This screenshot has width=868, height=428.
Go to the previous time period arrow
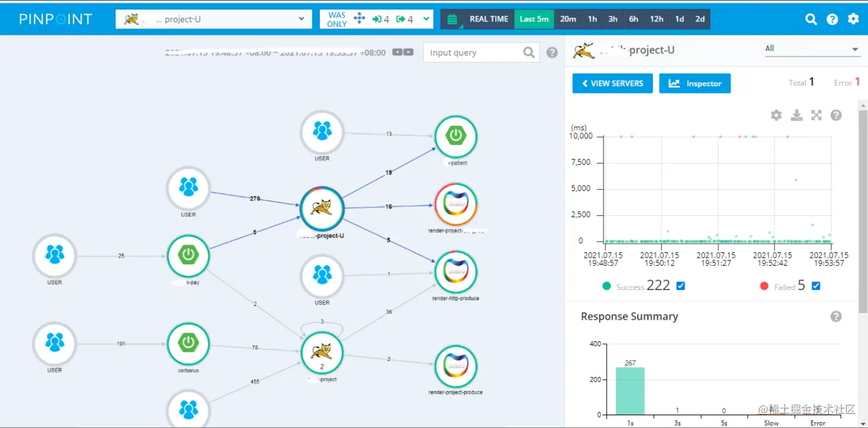click(x=397, y=52)
